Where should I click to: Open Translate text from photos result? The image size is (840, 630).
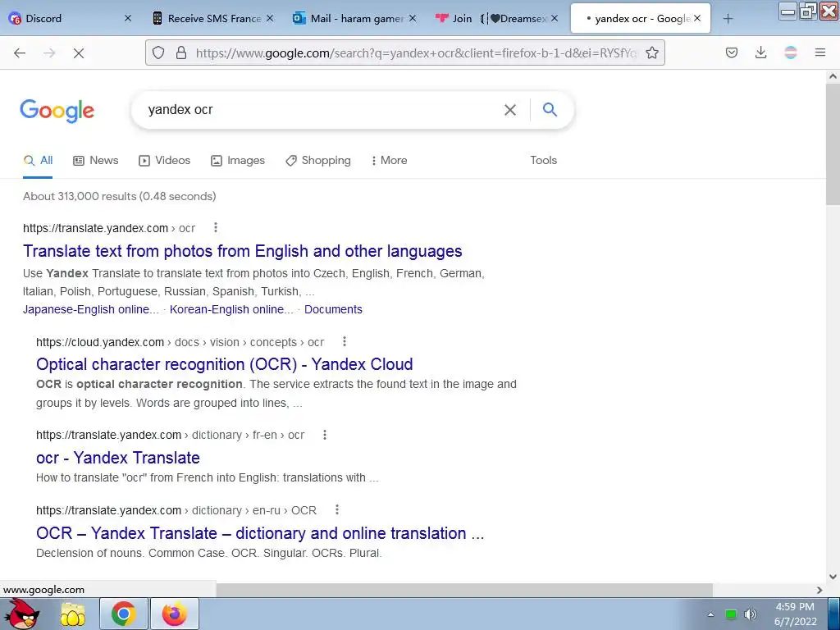[243, 251]
